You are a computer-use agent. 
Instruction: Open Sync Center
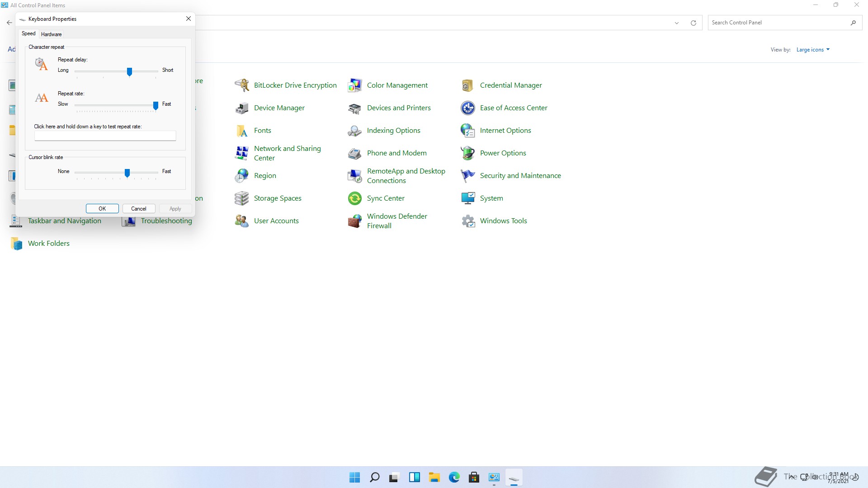(386, 198)
